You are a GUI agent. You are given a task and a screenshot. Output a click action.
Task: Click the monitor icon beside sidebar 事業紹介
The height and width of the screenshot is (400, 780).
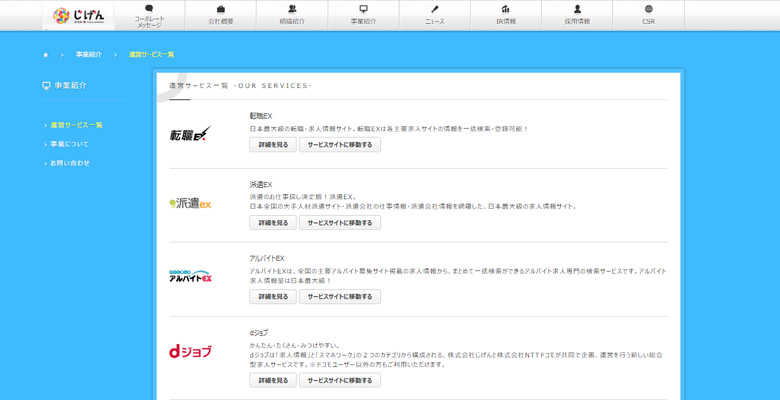[x=46, y=86]
